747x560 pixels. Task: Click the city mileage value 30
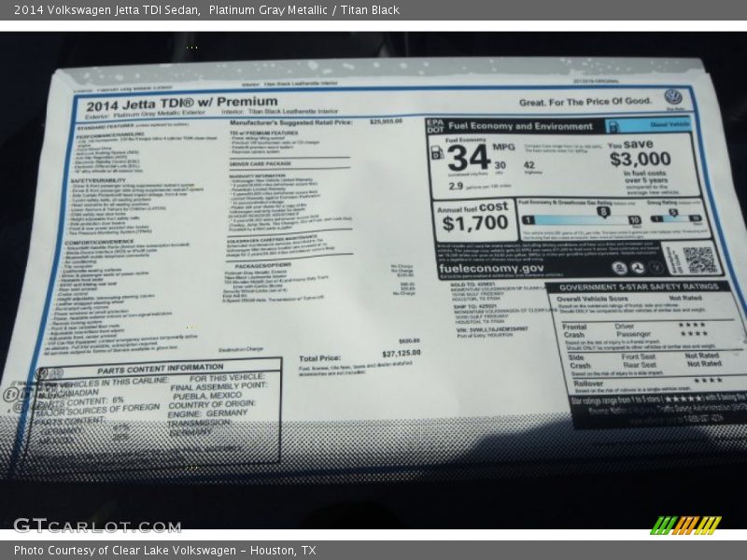coord(500,165)
